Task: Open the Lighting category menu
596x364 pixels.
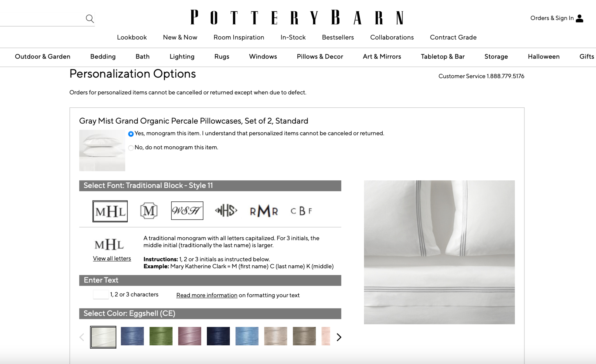Action: click(x=182, y=56)
